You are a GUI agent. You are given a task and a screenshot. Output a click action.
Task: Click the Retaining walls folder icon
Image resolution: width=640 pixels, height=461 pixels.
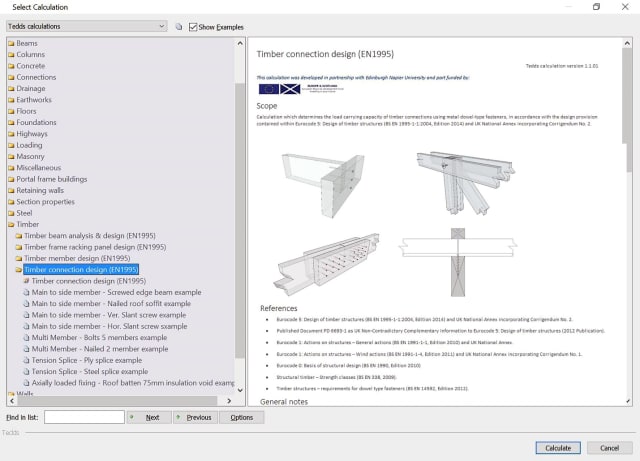(11, 191)
